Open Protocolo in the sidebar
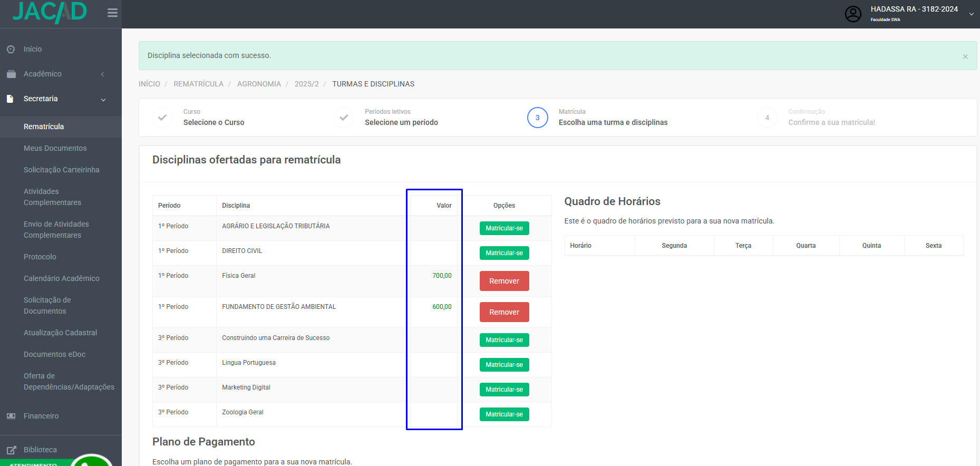 coord(40,257)
